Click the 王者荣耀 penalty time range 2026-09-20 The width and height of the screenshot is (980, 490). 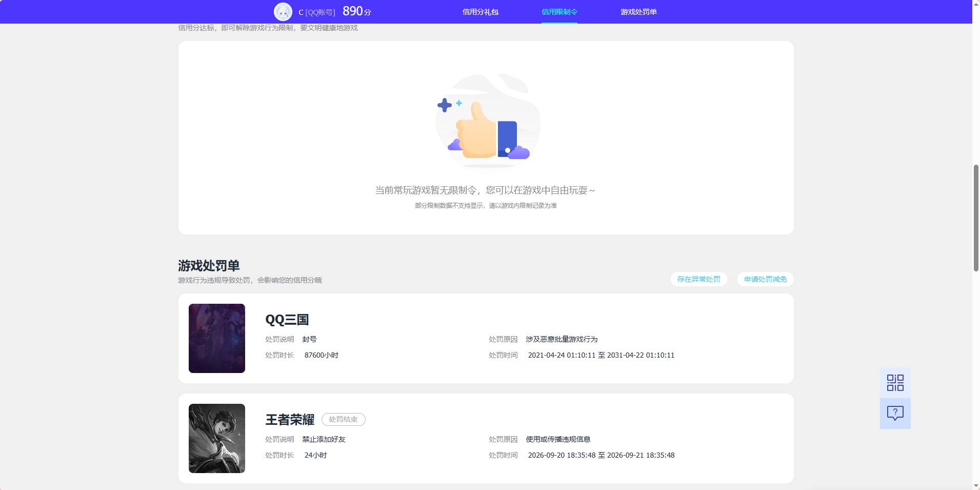point(601,455)
